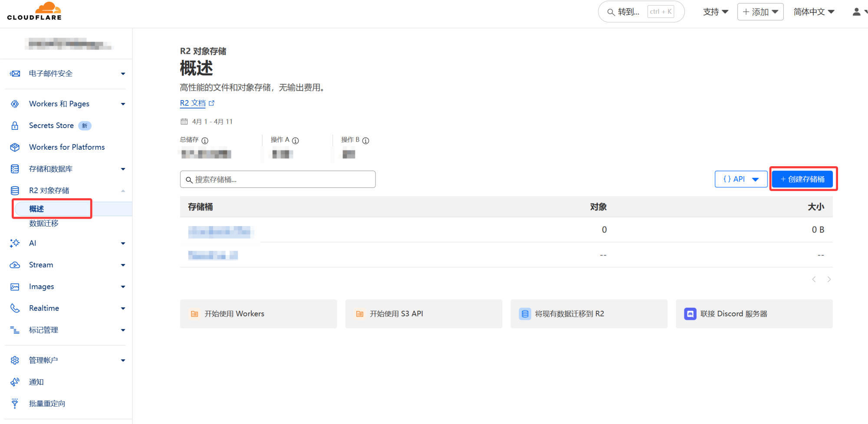Click the Realtime phone icon
Screen dimensions: 868x424
pyautogui.click(x=15, y=308)
